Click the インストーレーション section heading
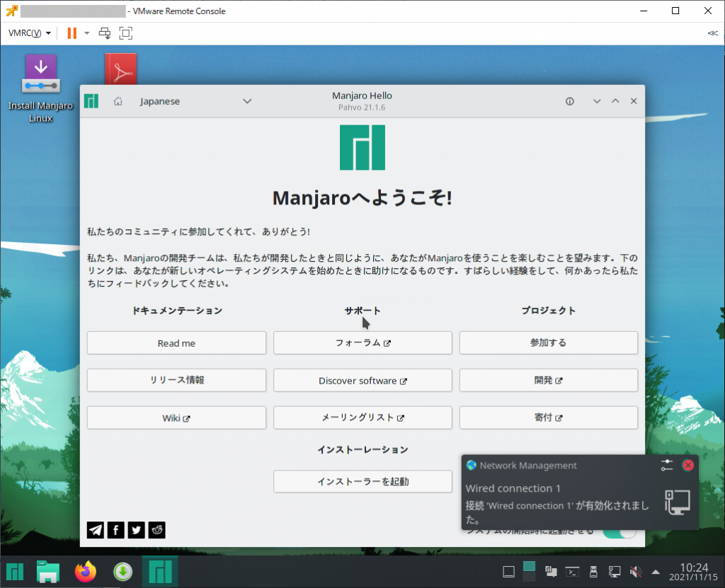 point(363,450)
